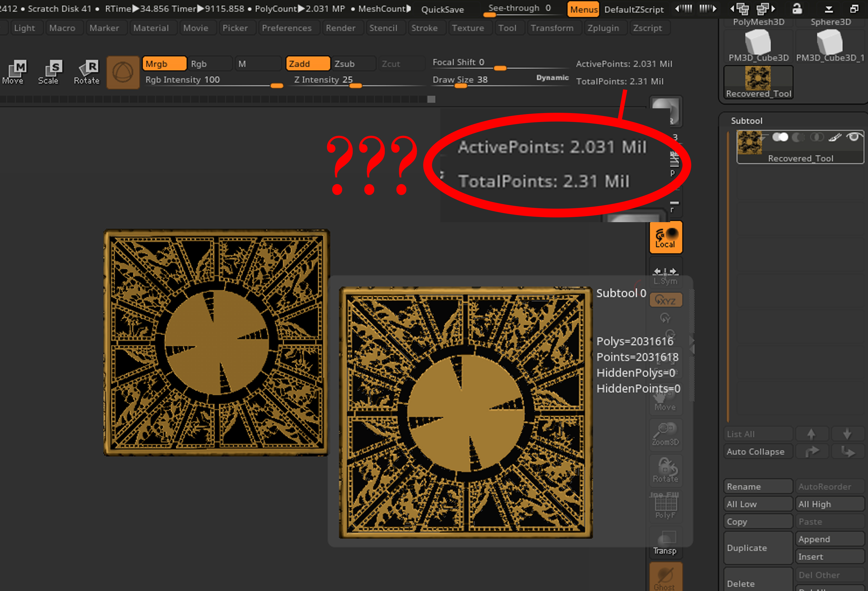Toggle the Ghost transparency icon

click(665, 577)
